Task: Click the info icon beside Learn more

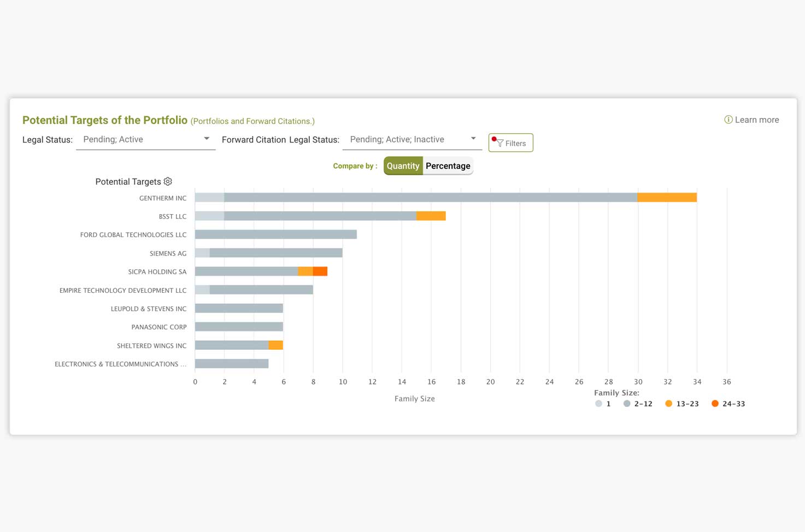Action: 728,120
